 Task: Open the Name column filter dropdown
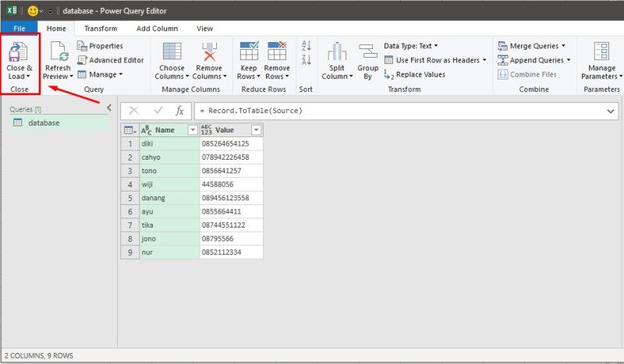193,130
